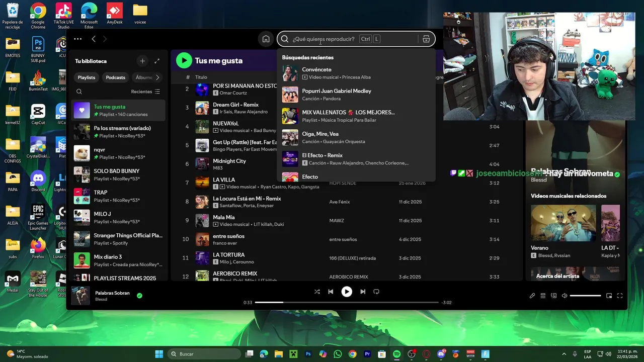Select recent search MIX VALLENATOS
644x362 pixels.
click(356, 116)
